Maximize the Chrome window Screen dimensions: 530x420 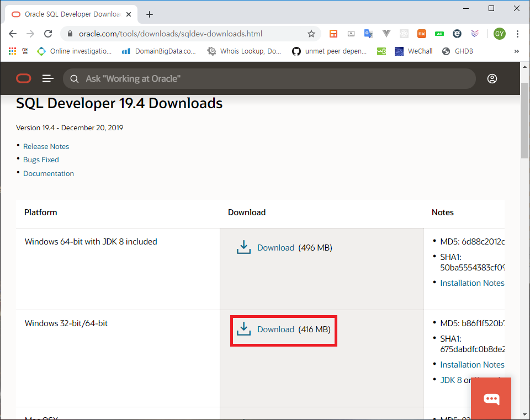[x=491, y=8]
